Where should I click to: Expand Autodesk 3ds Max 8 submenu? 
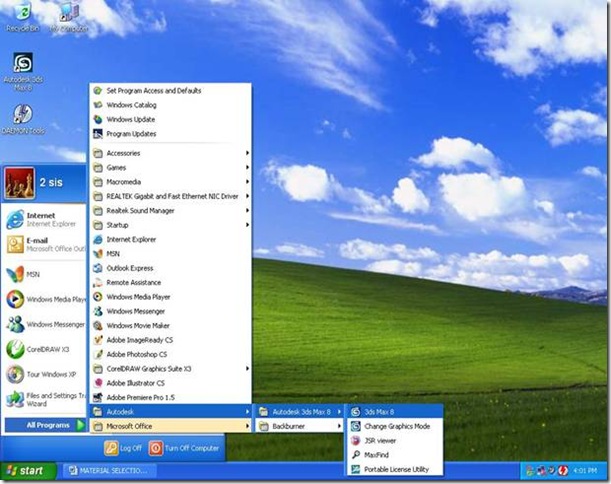[x=299, y=412]
